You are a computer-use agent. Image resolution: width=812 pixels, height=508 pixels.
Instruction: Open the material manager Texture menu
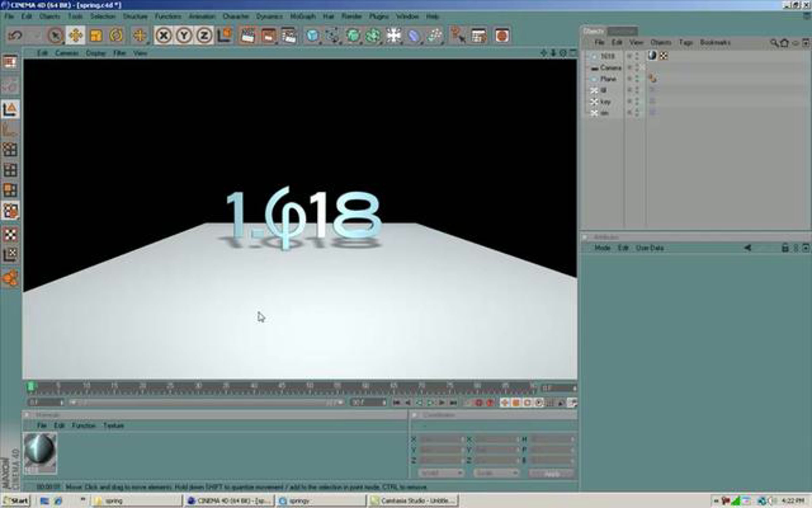(x=113, y=425)
